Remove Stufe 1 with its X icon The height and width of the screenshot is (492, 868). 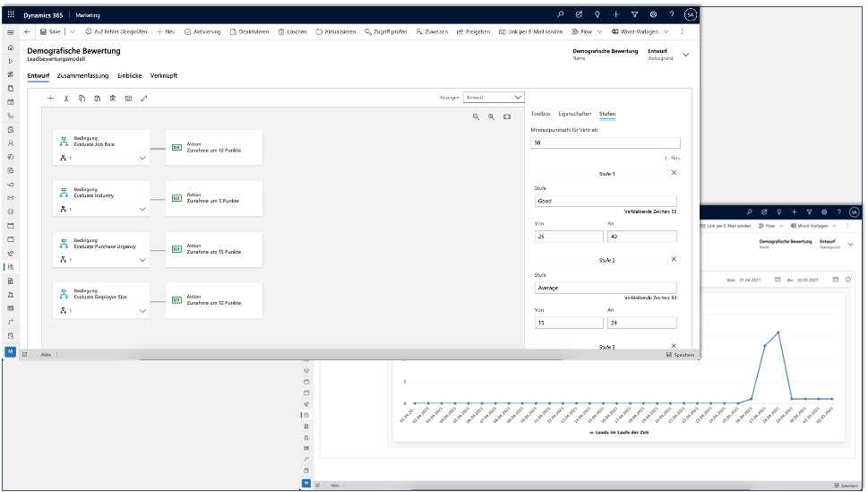[x=674, y=172]
